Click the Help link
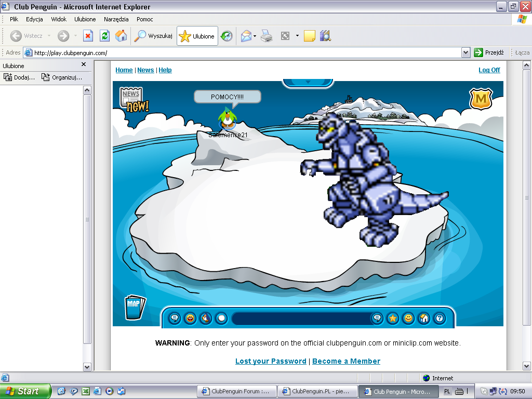Image resolution: width=532 pixels, height=399 pixels. (165, 70)
